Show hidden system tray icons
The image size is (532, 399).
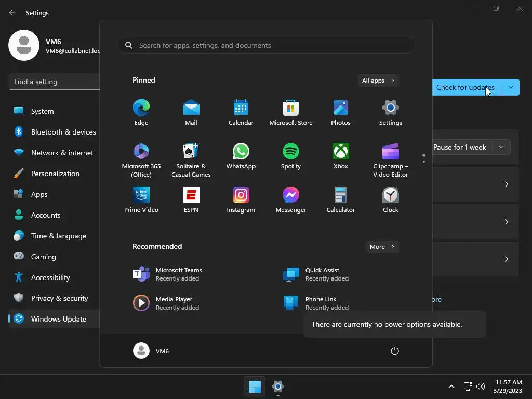[451, 387]
